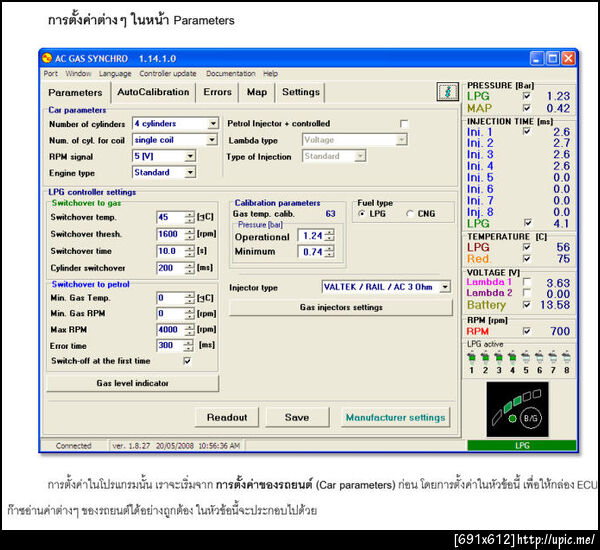
Task: Click the gas level indicator LED bar
Action: [x=516, y=406]
